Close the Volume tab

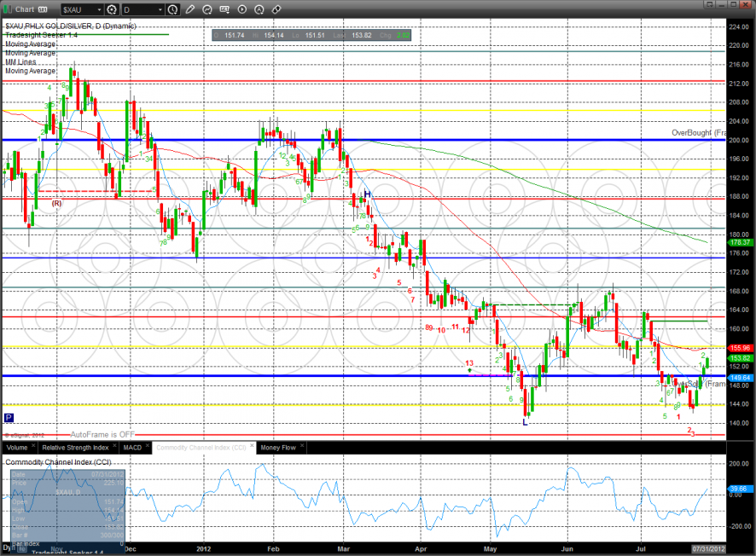point(35,447)
